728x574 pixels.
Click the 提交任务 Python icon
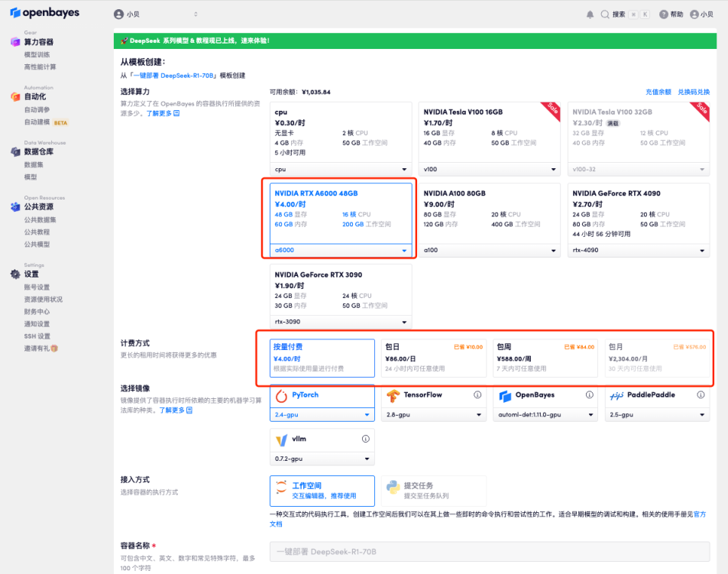coord(393,487)
